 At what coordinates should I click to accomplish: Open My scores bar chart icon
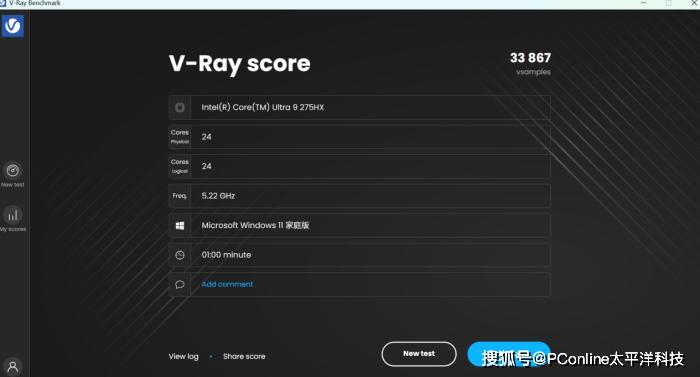[12, 215]
